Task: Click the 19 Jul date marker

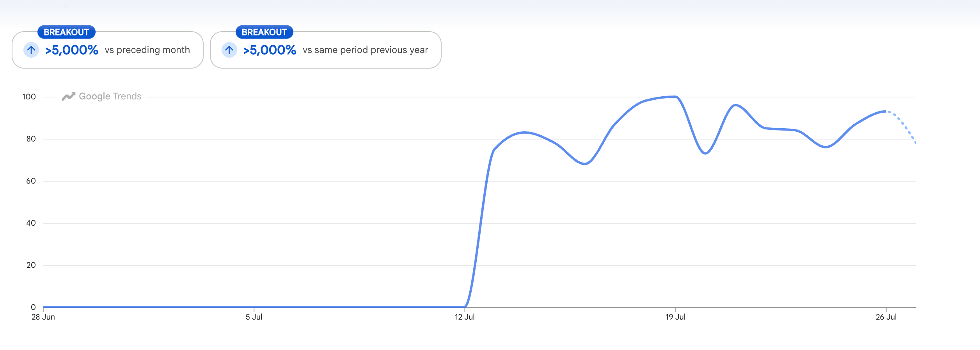Action: tap(675, 317)
